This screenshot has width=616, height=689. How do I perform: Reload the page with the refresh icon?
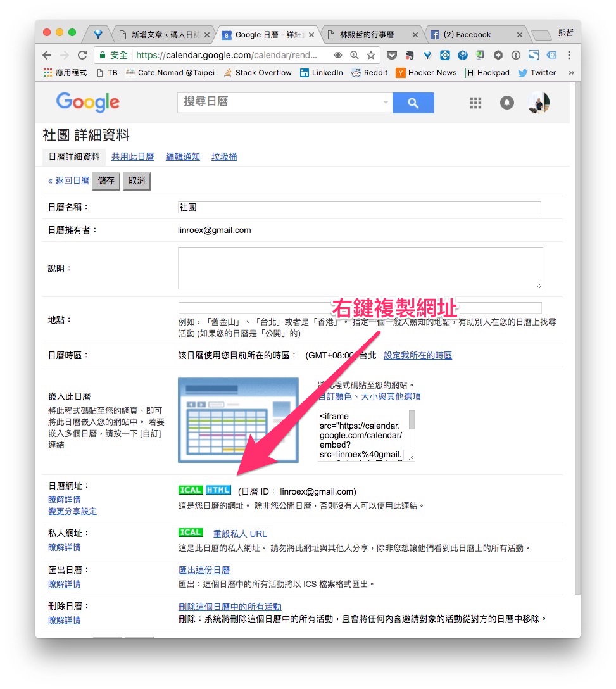82,55
